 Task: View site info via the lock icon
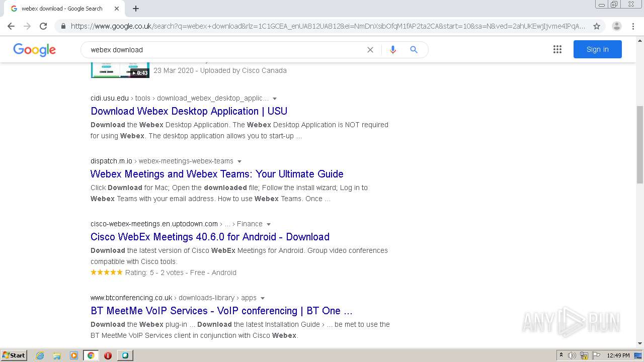click(x=63, y=26)
